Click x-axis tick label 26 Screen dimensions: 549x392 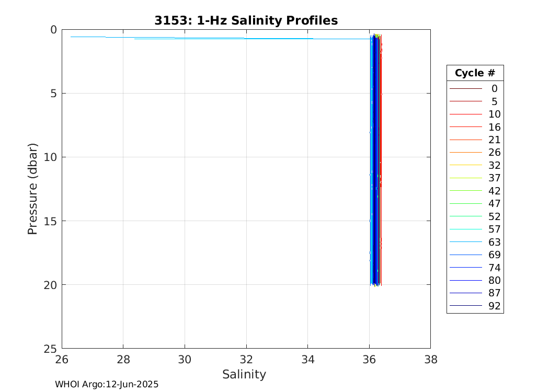tap(62, 360)
